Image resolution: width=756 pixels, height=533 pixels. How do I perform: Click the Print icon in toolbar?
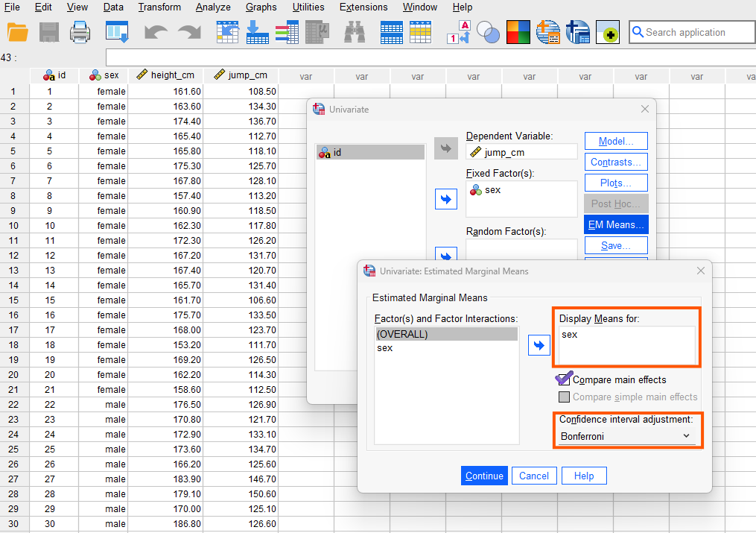(x=80, y=32)
